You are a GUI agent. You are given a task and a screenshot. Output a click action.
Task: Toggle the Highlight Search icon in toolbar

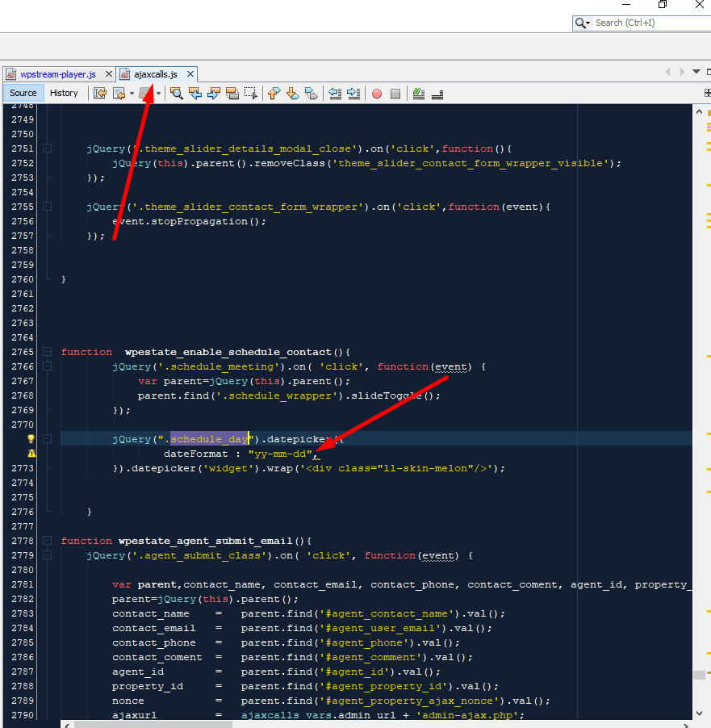[233, 94]
